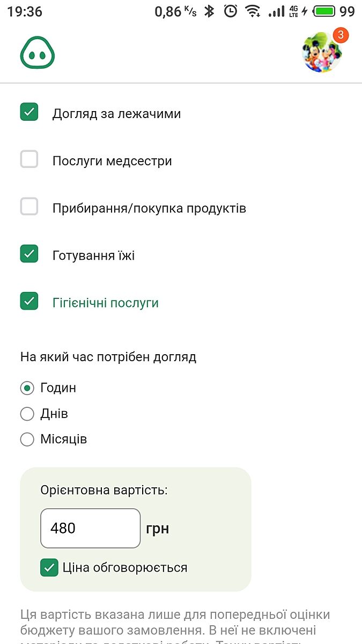Select the Місяців radio option
The width and height of the screenshot is (362, 644).
coord(27,440)
